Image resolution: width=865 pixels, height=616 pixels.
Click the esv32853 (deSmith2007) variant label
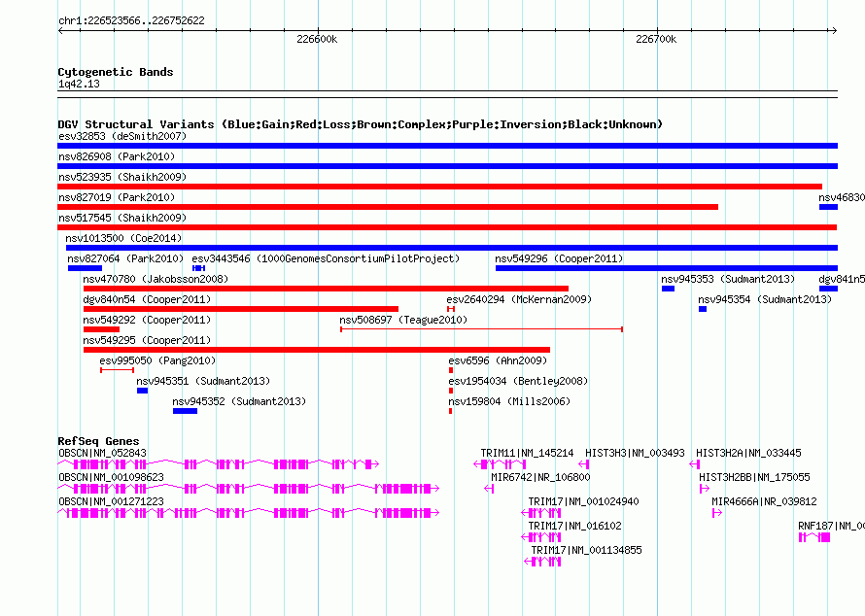click(122, 136)
